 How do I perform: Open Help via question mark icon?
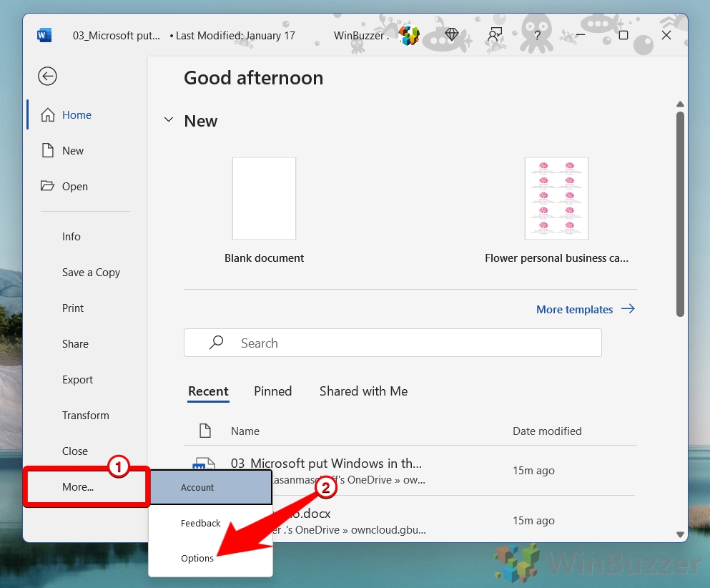537,35
